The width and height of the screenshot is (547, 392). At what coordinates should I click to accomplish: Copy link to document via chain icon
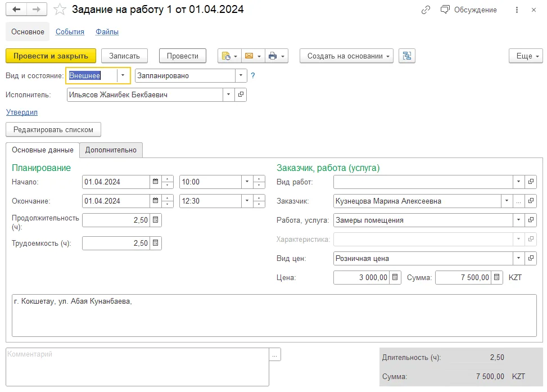(x=426, y=10)
